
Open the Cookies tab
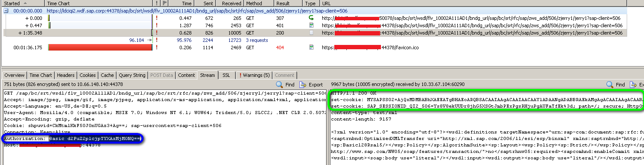[88, 75]
